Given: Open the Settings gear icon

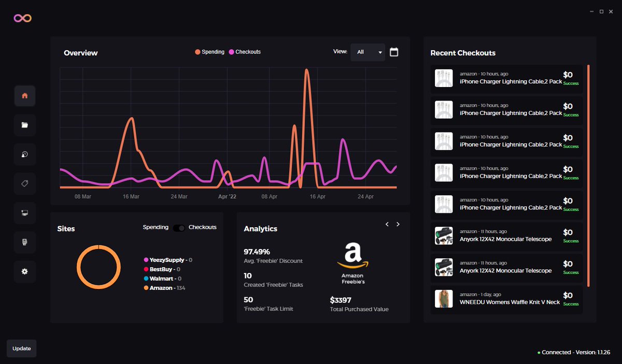Looking at the screenshot, I should point(25,271).
